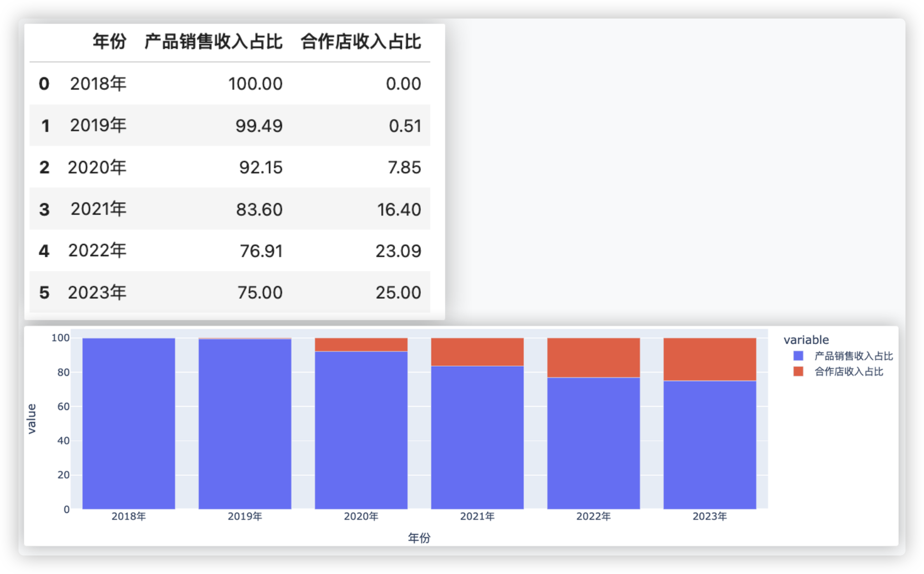Click the 2021年 x-axis tick label
Screen dimensions: 924x574
[477, 516]
